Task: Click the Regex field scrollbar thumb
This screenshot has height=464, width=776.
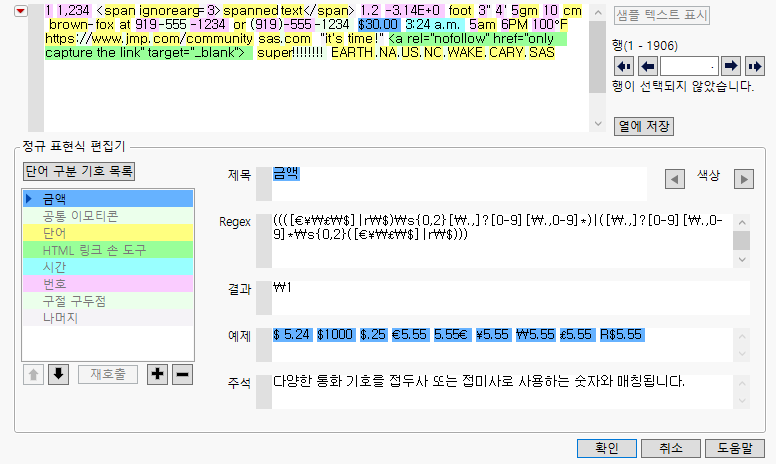Action: point(741,240)
